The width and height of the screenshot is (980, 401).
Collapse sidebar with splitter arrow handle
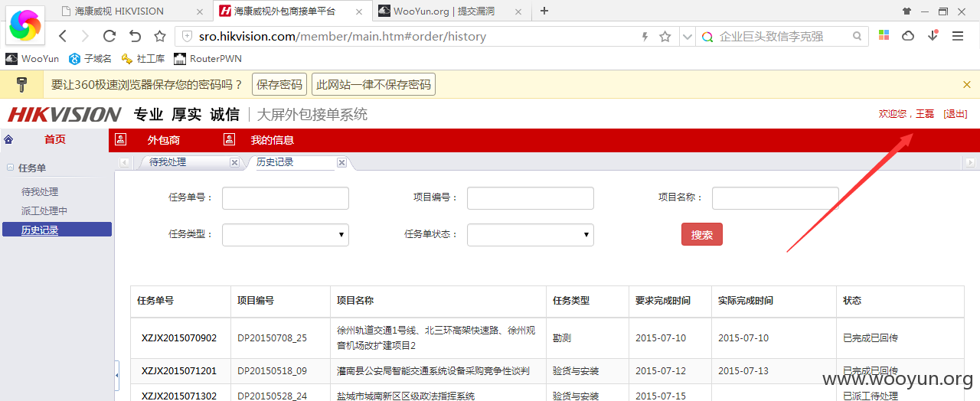pos(116,376)
